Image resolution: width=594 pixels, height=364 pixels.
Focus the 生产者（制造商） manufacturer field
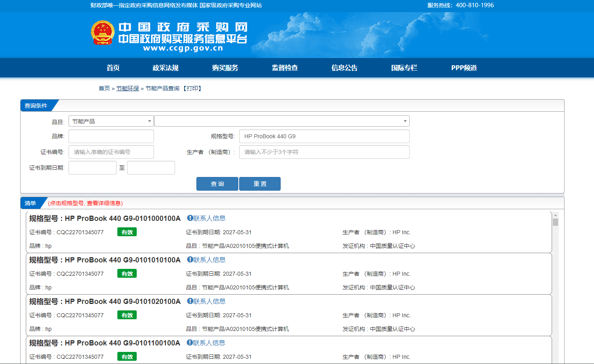[324, 152]
